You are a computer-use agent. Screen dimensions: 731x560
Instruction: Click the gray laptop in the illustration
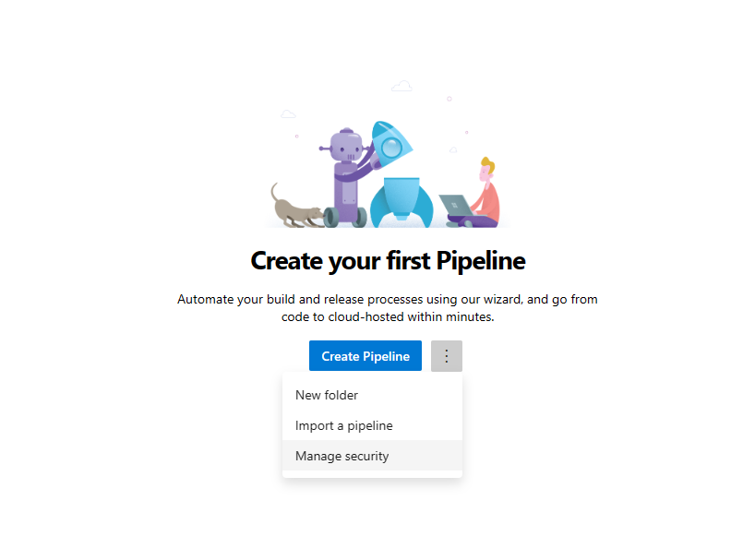tap(454, 207)
